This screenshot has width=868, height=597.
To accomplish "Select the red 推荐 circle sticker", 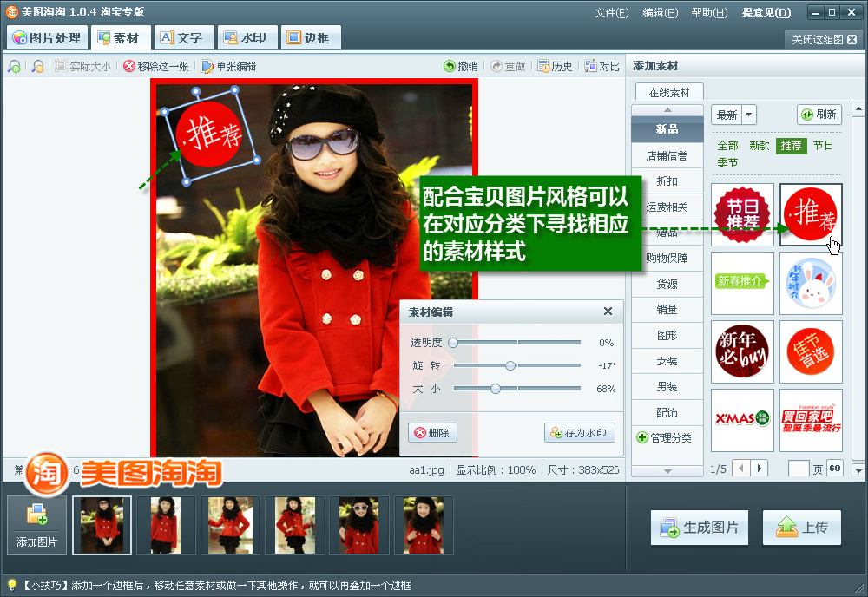I will click(x=811, y=214).
